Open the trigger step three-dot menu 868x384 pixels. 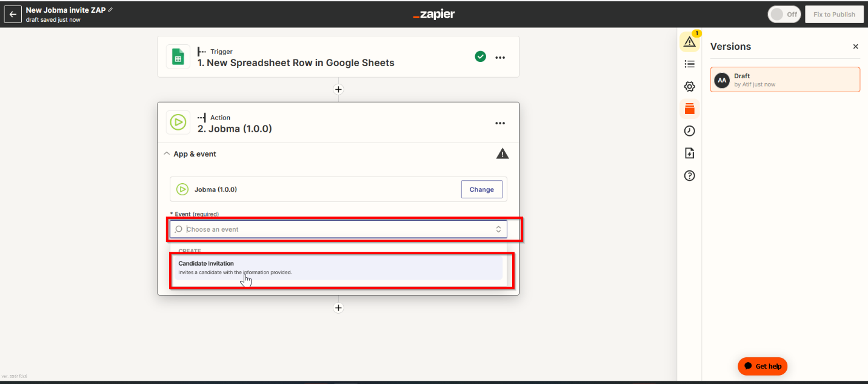(500, 57)
